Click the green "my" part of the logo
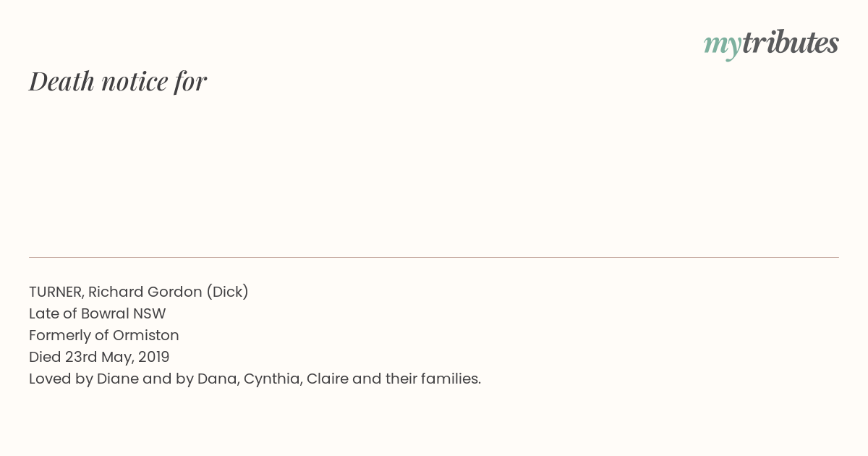 point(722,45)
